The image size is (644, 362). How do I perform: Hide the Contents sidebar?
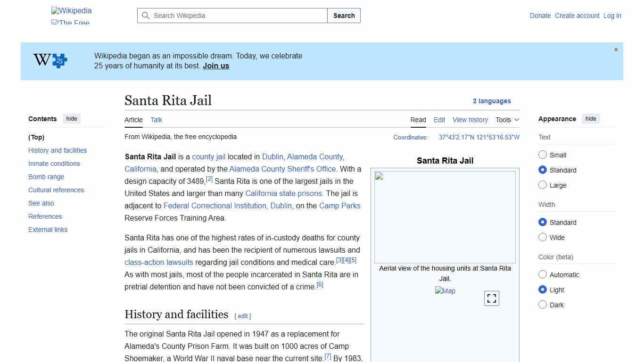pyautogui.click(x=71, y=119)
